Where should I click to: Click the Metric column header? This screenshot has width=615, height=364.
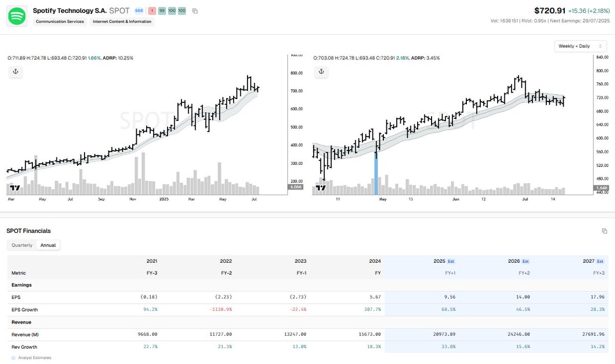coord(18,273)
